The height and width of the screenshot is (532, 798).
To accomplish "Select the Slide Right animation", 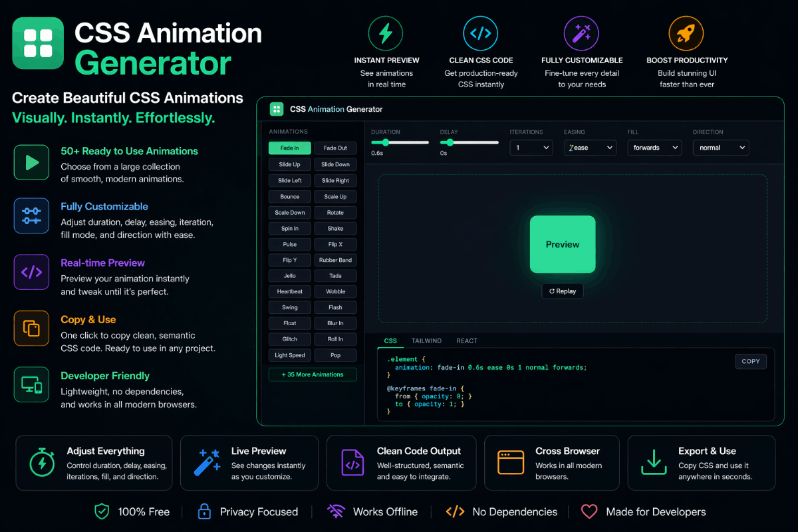I will tap(335, 180).
